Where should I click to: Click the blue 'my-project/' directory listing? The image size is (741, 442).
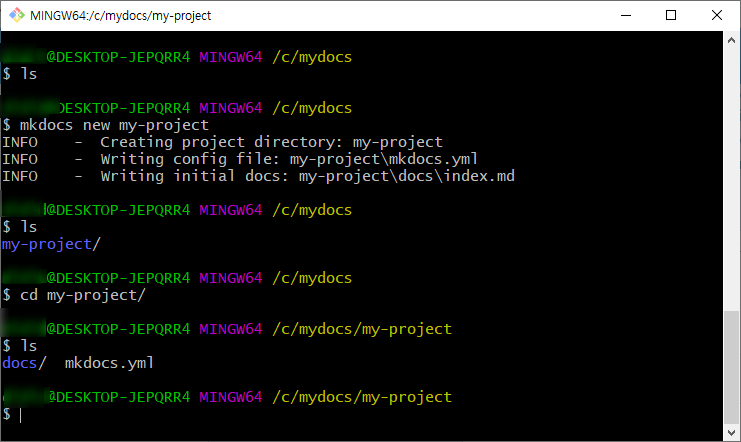tap(52, 244)
